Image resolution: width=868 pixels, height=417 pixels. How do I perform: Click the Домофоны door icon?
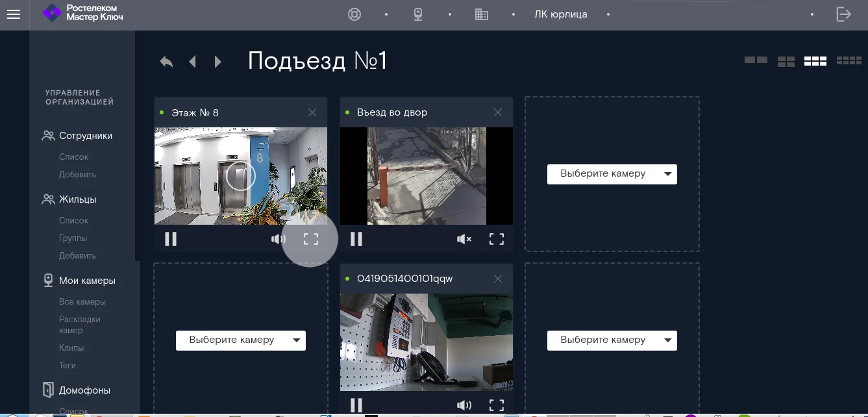(48, 390)
